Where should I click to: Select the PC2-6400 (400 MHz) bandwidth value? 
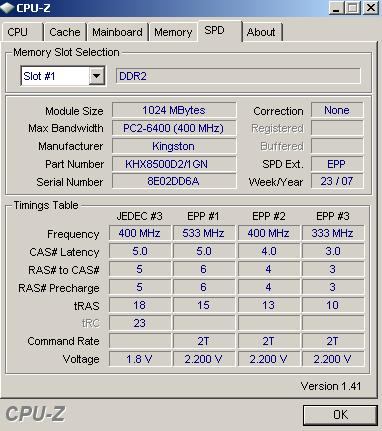(174, 128)
